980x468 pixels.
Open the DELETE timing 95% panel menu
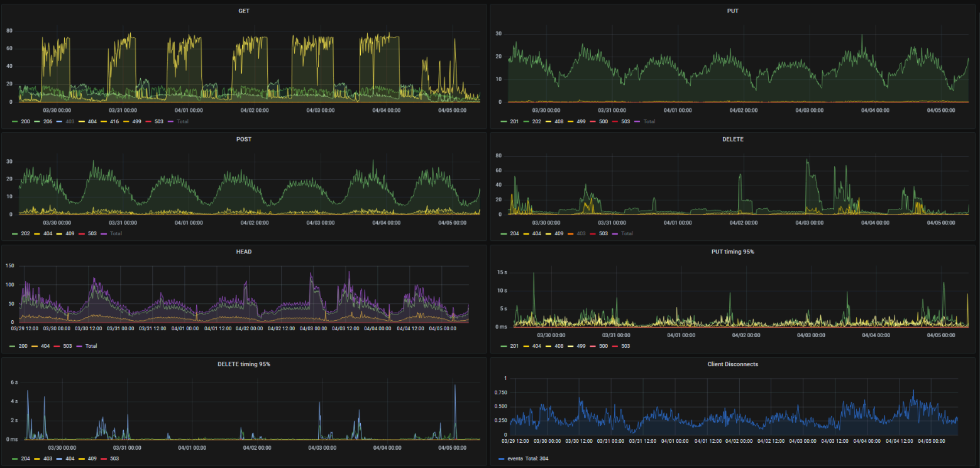click(x=244, y=364)
